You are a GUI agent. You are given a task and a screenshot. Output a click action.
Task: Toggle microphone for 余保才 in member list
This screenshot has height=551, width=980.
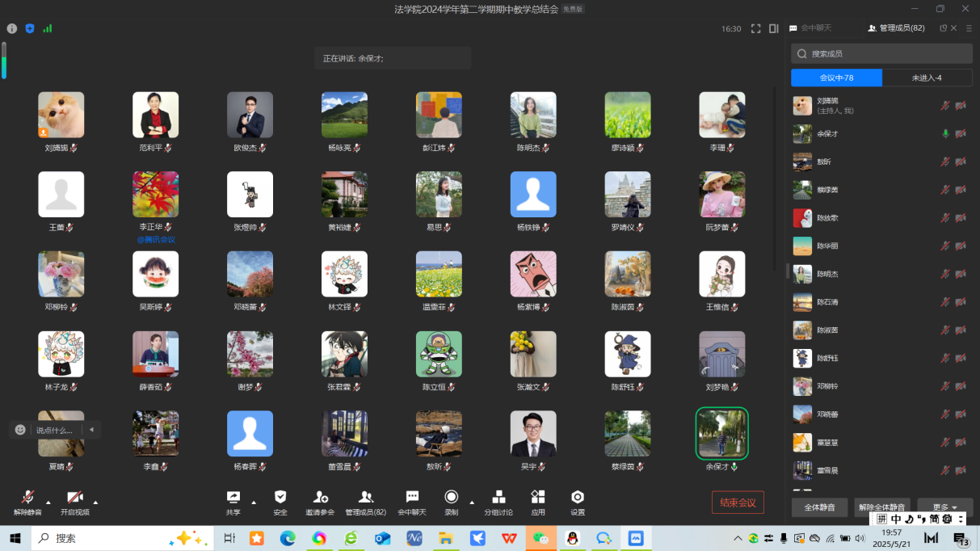[x=945, y=134]
